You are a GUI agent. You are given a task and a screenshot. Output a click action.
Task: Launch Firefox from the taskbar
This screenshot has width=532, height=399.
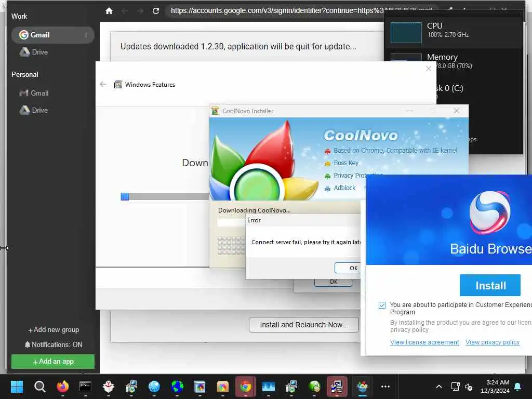coord(63,387)
